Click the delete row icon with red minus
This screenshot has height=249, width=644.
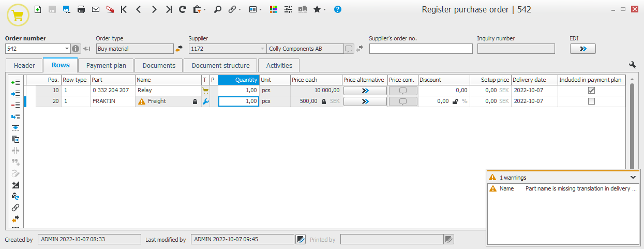click(16, 105)
